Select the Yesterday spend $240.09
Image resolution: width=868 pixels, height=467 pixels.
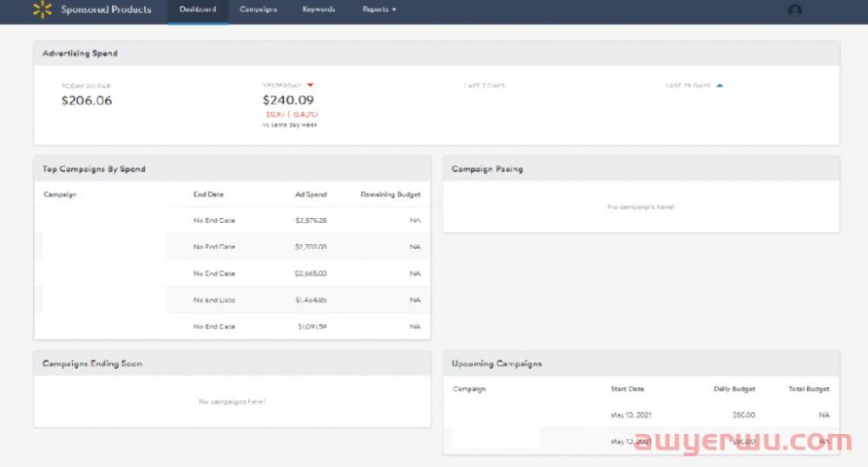pos(288,100)
